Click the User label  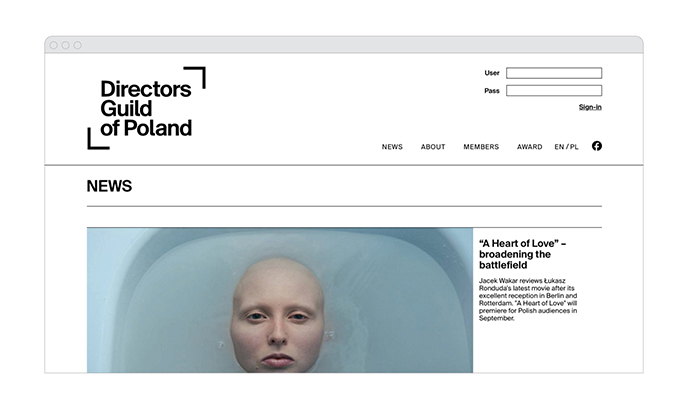point(492,73)
